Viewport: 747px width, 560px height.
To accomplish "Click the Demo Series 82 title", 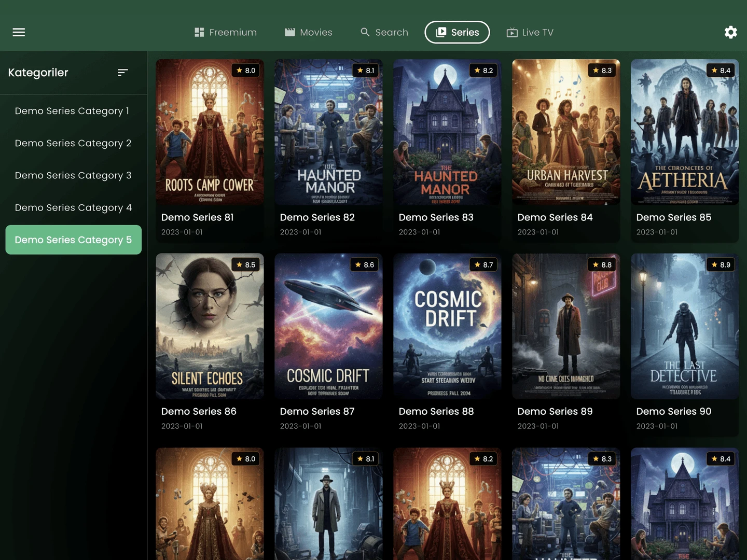I will tap(317, 217).
